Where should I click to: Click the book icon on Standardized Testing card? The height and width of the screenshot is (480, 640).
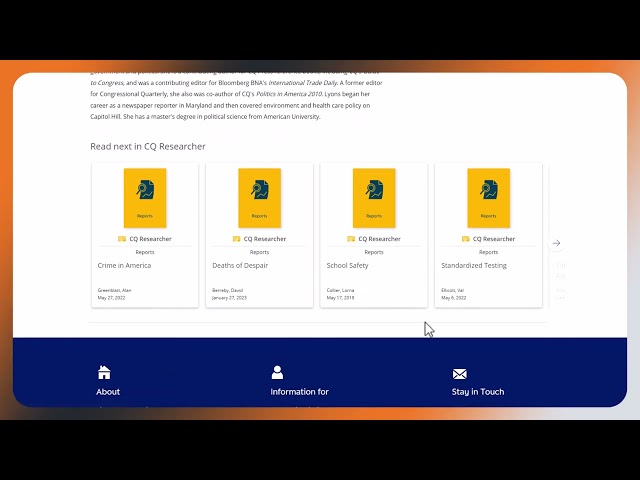466,239
